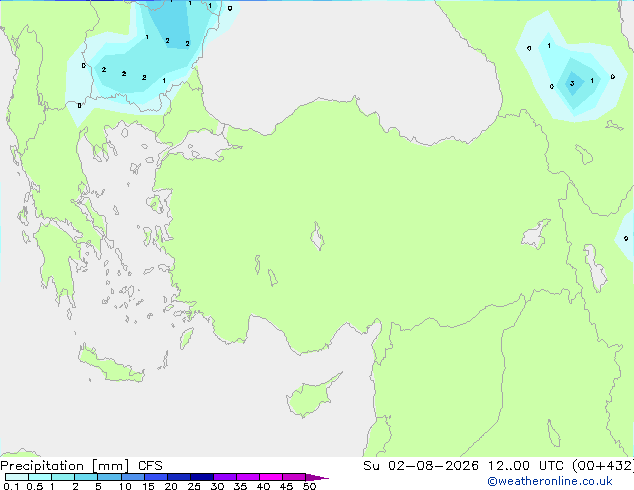Click the legend label 25
Image resolution: width=634 pixels, height=490 pixels.
[x=194, y=486]
